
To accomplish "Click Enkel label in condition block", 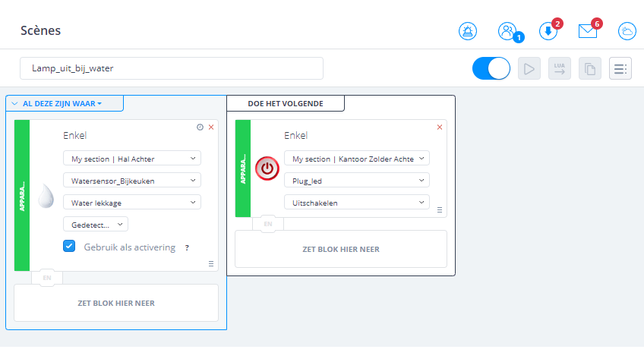I will [x=74, y=135].
